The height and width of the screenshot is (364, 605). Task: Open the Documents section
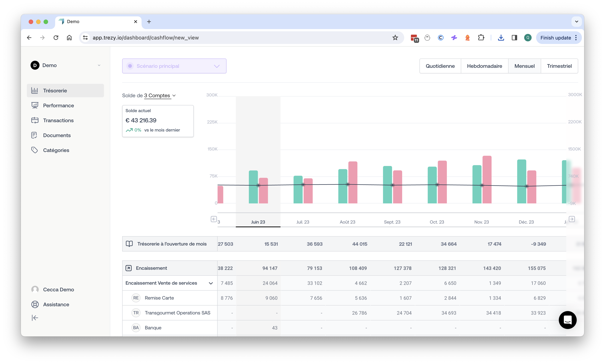tap(57, 135)
